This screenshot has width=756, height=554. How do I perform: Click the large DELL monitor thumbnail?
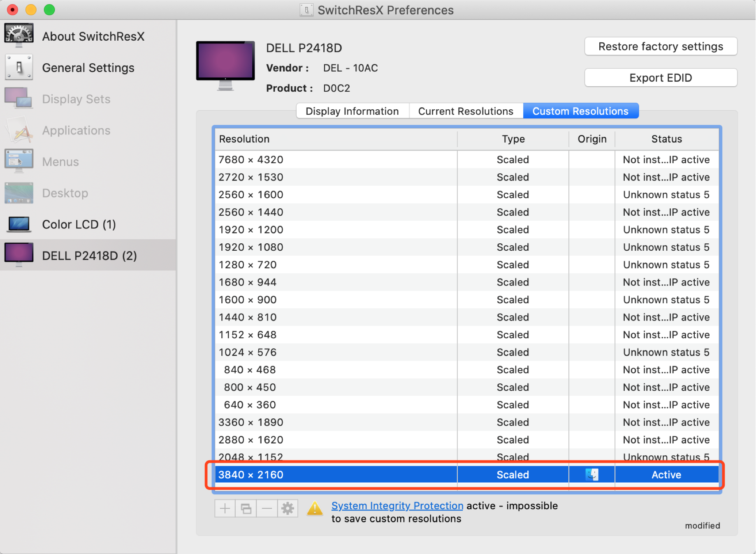click(225, 65)
